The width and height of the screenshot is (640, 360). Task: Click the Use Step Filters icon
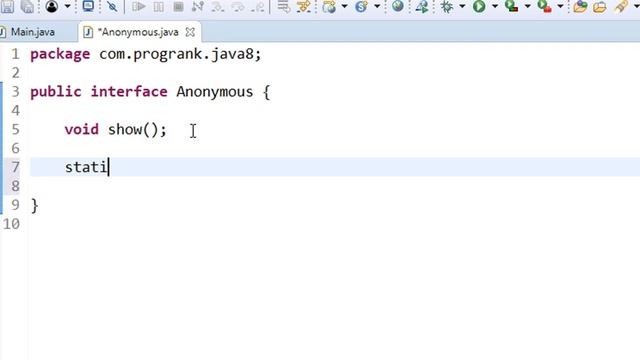304,6
